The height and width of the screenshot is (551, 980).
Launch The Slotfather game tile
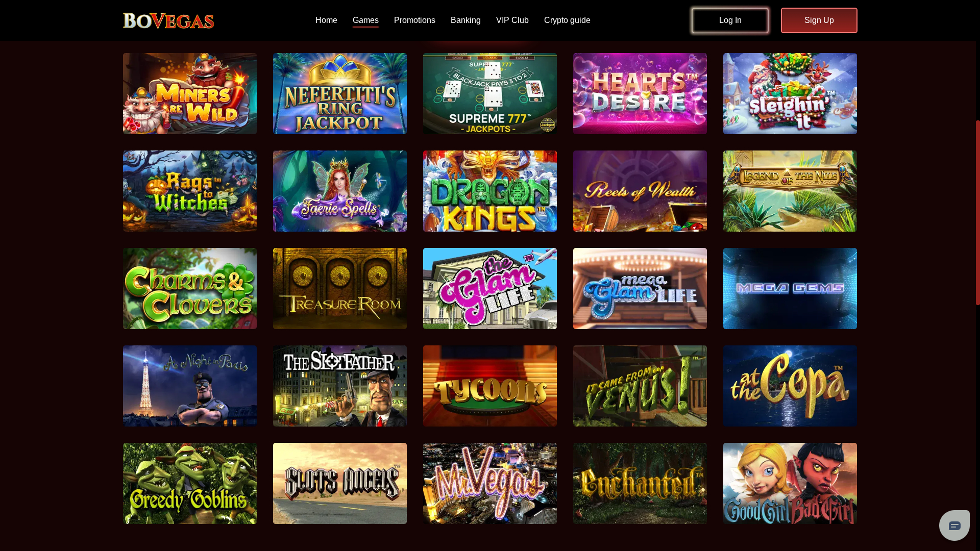pyautogui.click(x=340, y=386)
